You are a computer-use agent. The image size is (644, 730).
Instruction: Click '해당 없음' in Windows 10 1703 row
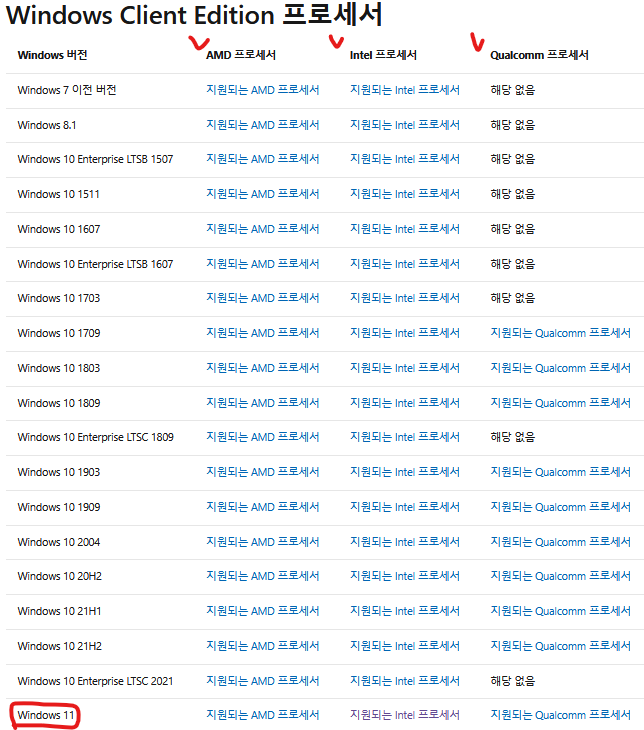tap(513, 297)
